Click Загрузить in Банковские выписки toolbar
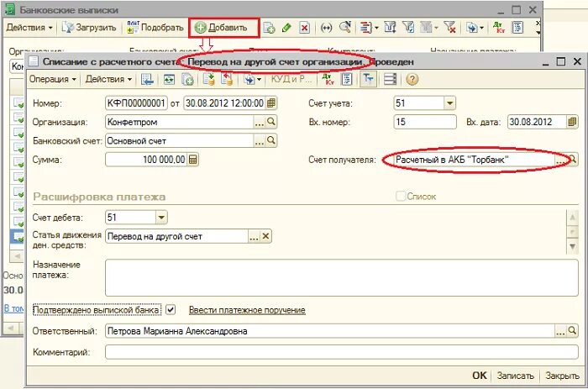This screenshot has width=588, height=389. pyautogui.click(x=89, y=28)
